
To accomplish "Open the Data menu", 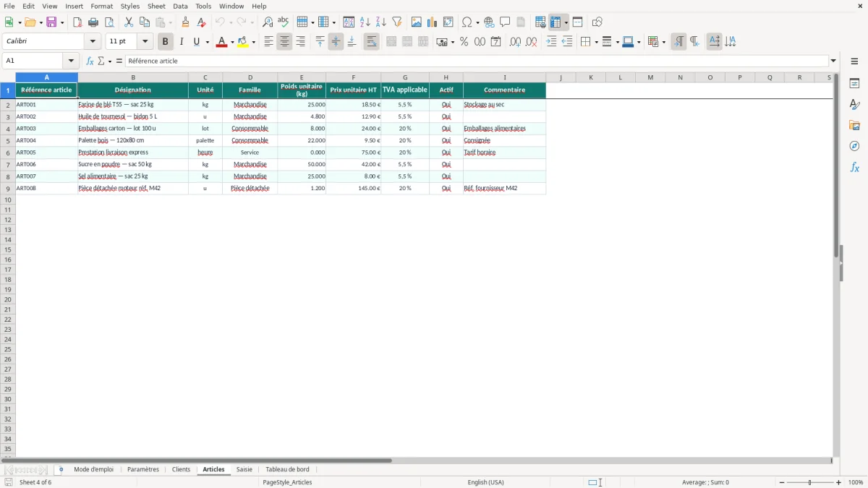I will 180,6.
